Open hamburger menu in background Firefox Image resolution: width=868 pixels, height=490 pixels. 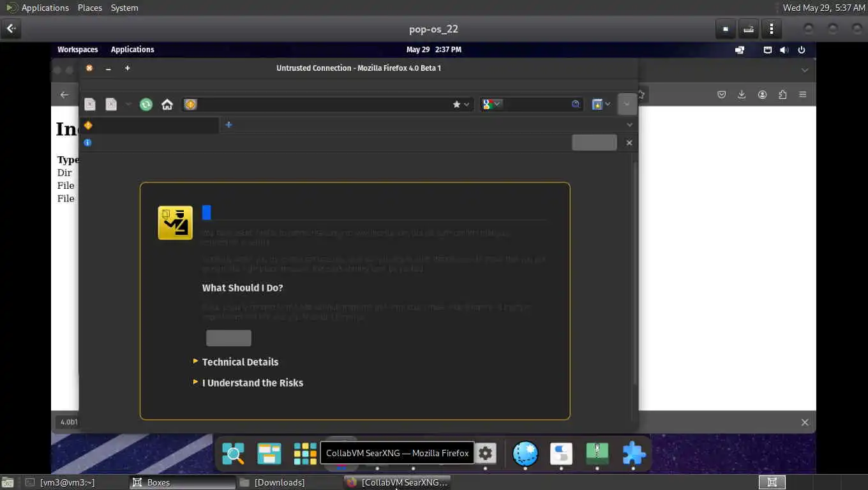803,94
